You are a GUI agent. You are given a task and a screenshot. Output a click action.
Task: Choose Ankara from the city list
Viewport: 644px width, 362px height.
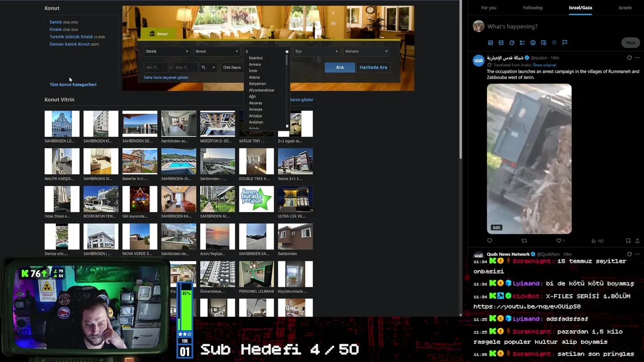pyautogui.click(x=255, y=64)
